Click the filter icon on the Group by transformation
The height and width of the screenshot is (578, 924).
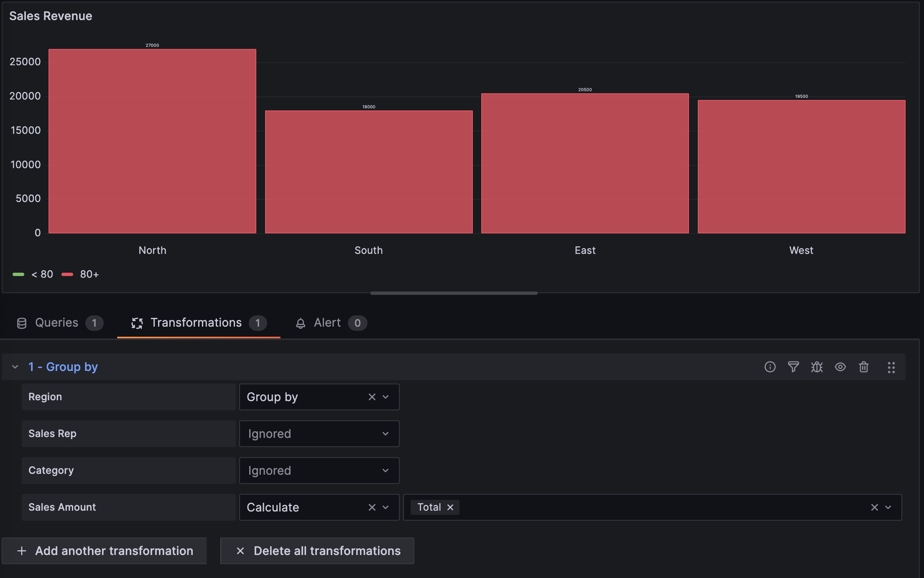tap(793, 367)
